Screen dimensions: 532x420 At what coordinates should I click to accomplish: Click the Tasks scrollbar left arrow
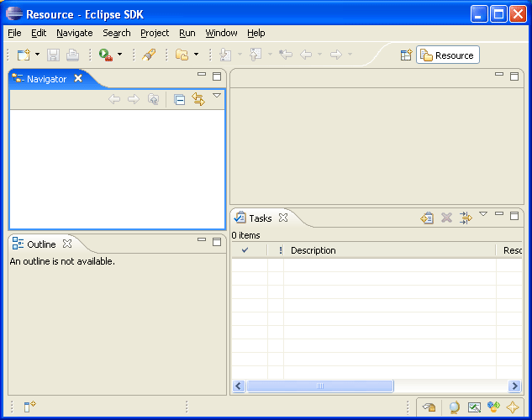[x=239, y=386]
